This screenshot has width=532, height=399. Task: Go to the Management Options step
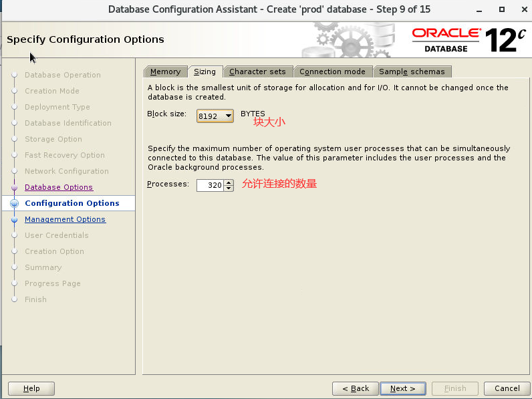[65, 219]
